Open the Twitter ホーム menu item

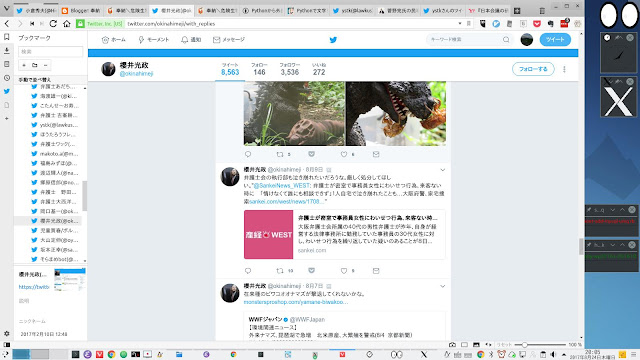pos(113,40)
